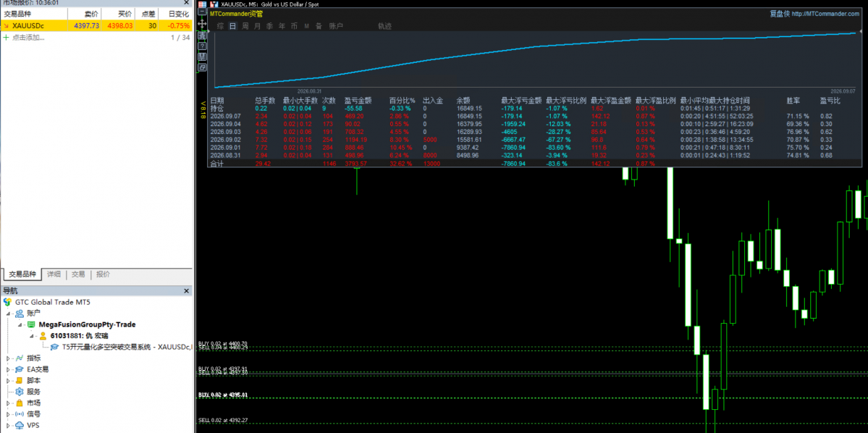Click the down-arrow icon in XAUUSDc row

(6, 25)
